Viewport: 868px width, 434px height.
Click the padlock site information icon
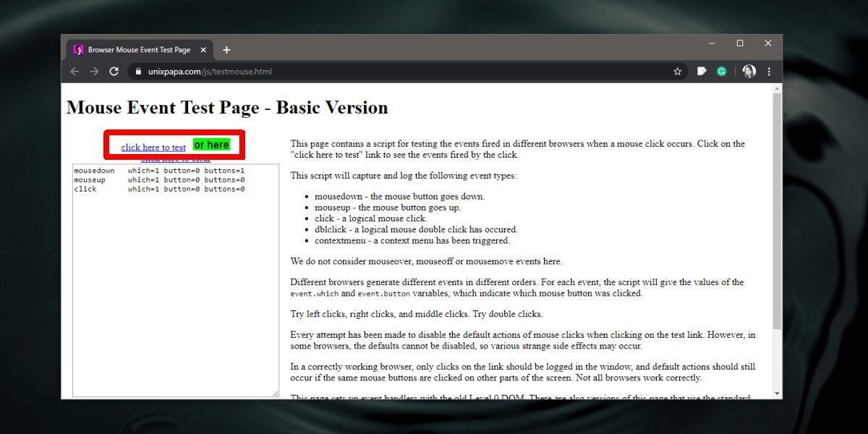[137, 72]
